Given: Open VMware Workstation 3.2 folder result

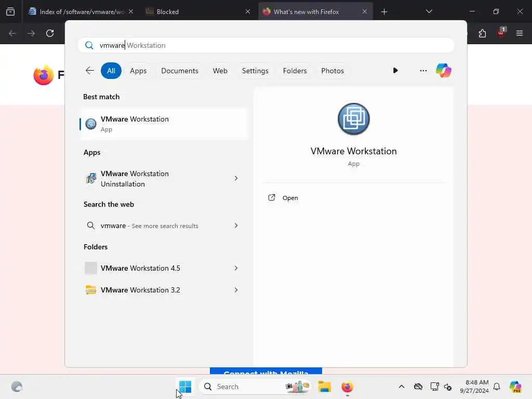Looking at the screenshot, I should (x=164, y=290).
